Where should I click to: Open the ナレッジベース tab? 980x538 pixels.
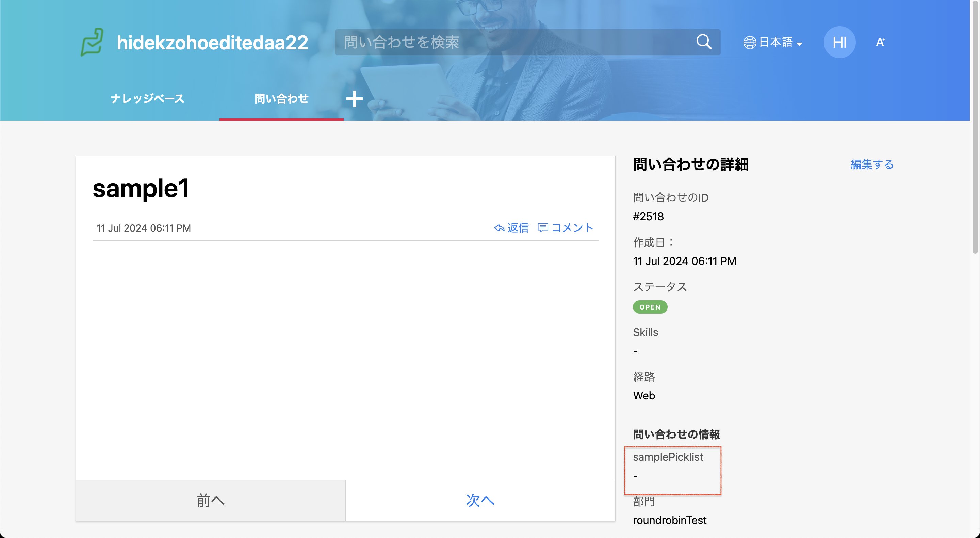tap(148, 99)
